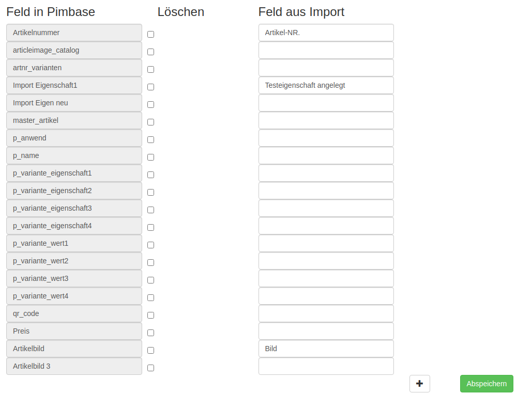Tick the delete checkbox for Artikelnummer
The width and height of the screenshot is (532, 394).
click(150, 35)
